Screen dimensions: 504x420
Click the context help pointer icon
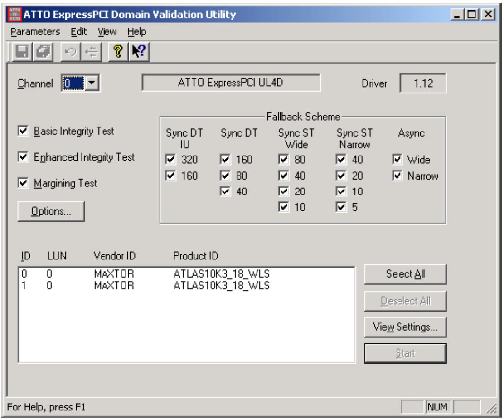[x=139, y=51]
